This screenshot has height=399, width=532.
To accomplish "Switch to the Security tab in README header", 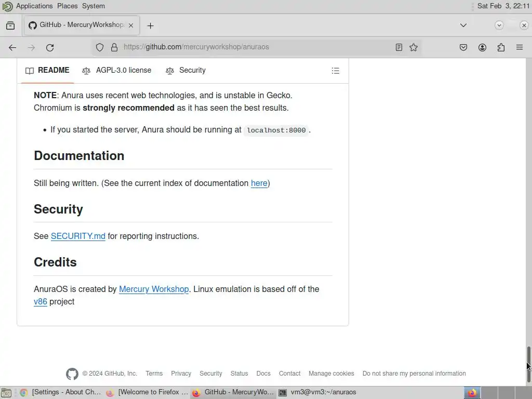I will tap(185, 70).
